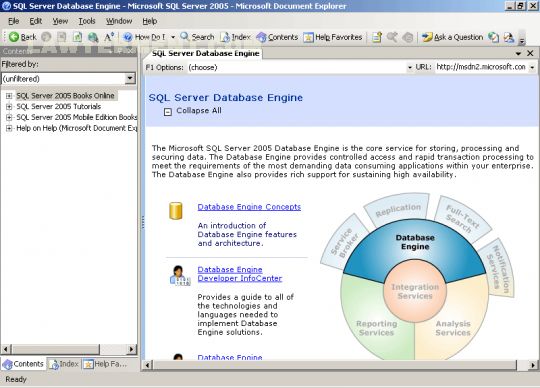
Task: Click Full-Text Search segment in the diagram
Action: [x=463, y=218]
